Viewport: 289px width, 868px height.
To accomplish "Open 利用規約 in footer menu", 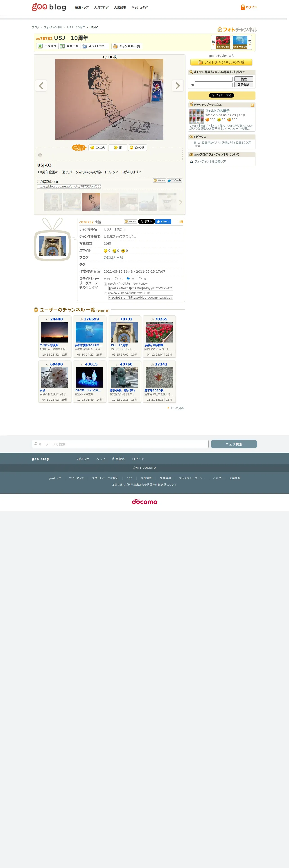I will [118, 459].
